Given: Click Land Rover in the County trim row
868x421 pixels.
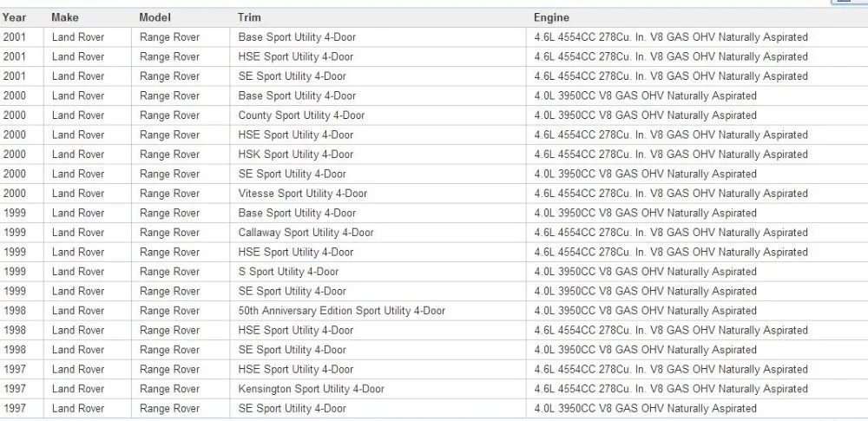Looking at the screenshot, I should click(x=78, y=115).
